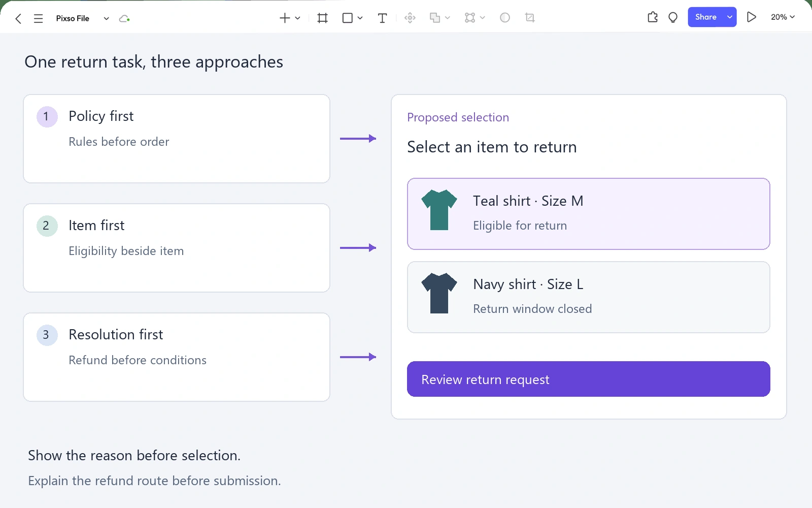Open the Share options dropdown arrow
Screen dimensions: 812x508
click(x=730, y=17)
